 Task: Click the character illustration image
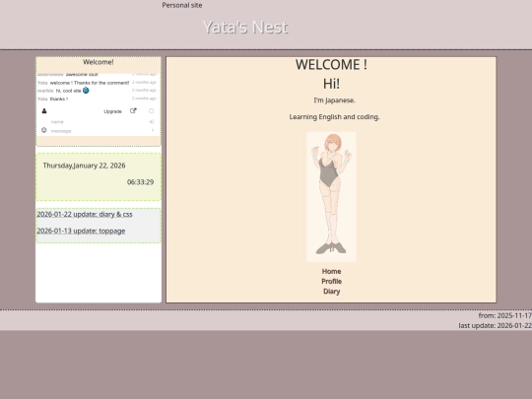(x=331, y=197)
